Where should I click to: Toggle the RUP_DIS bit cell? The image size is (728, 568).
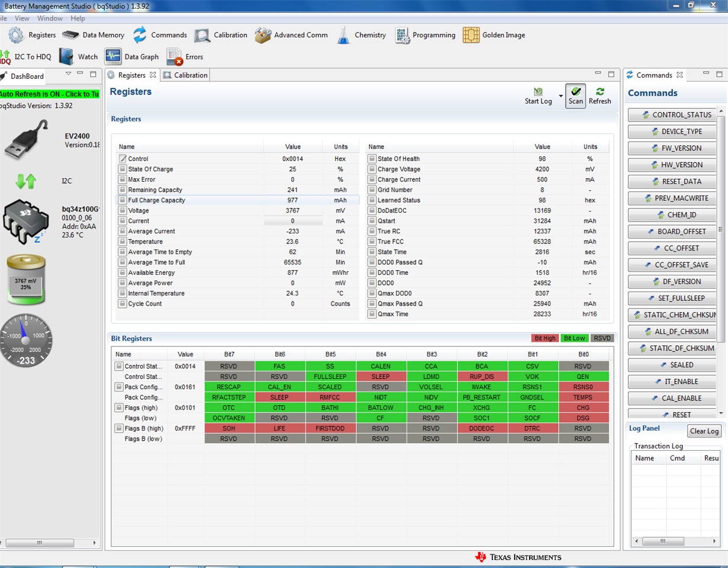(x=482, y=377)
